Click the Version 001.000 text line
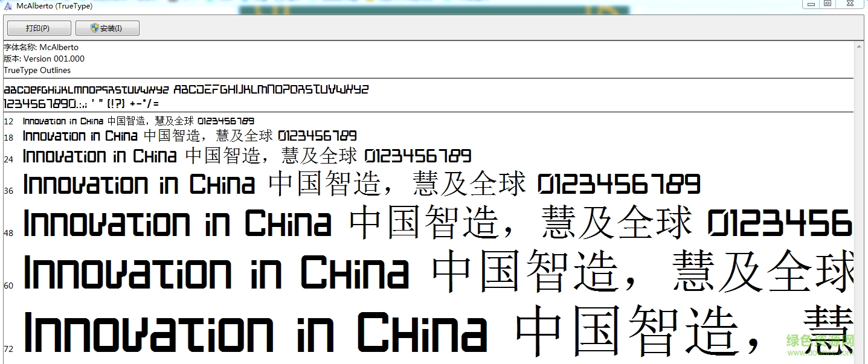868x364 pixels. pyautogui.click(x=44, y=59)
